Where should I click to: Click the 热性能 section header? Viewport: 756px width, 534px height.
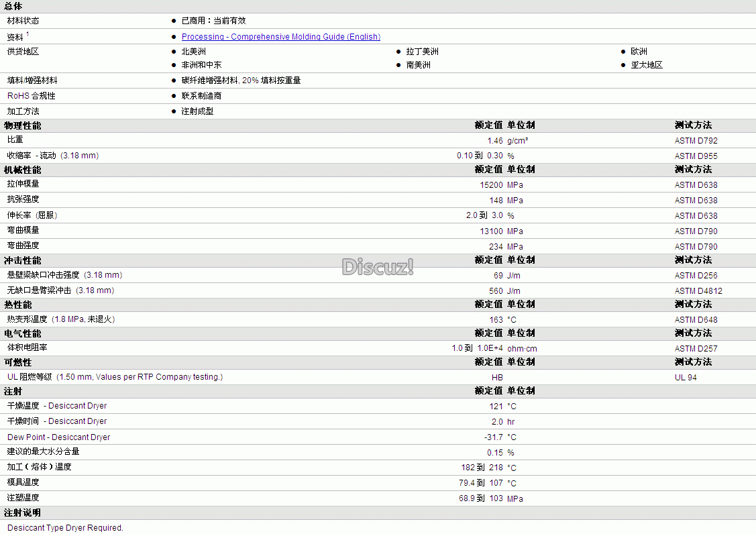click(18, 305)
